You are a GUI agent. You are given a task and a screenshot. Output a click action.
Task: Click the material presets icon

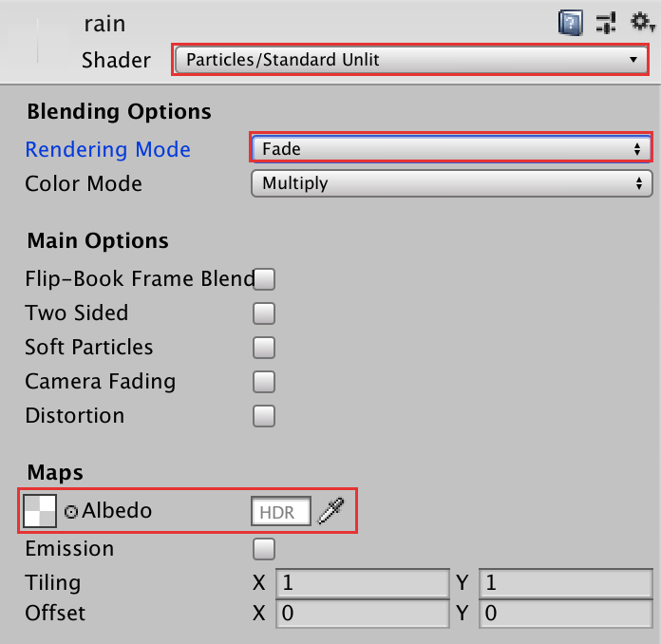tap(607, 22)
